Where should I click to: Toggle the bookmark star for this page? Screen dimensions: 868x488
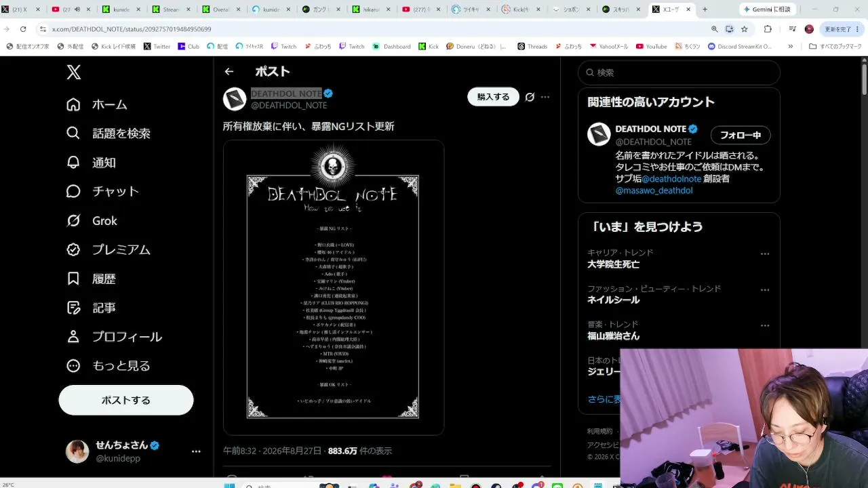pyautogui.click(x=744, y=29)
